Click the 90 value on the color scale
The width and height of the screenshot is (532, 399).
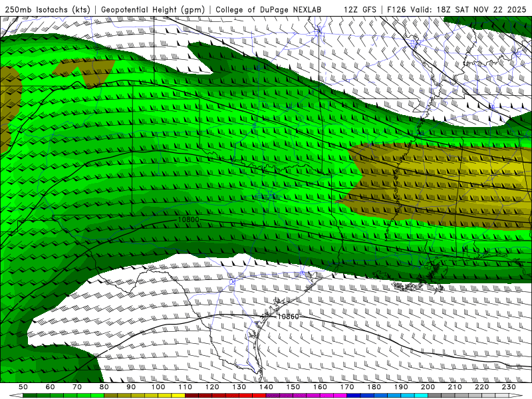point(131,387)
